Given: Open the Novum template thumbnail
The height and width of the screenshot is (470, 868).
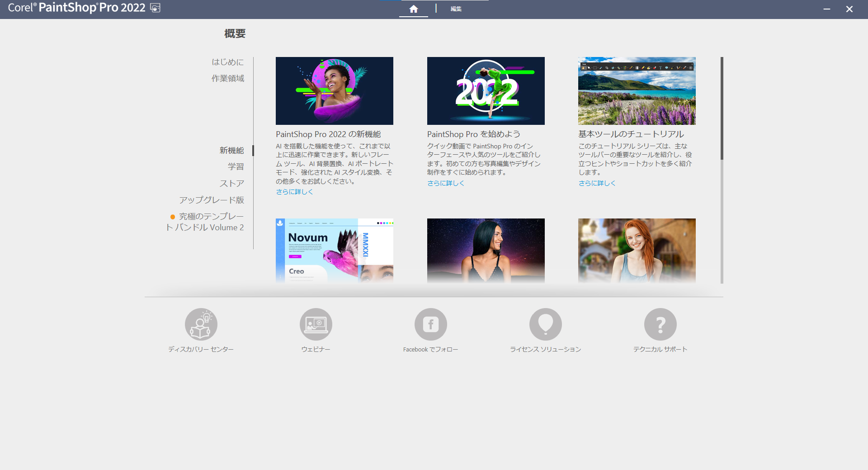Looking at the screenshot, I should click(335, 251).
